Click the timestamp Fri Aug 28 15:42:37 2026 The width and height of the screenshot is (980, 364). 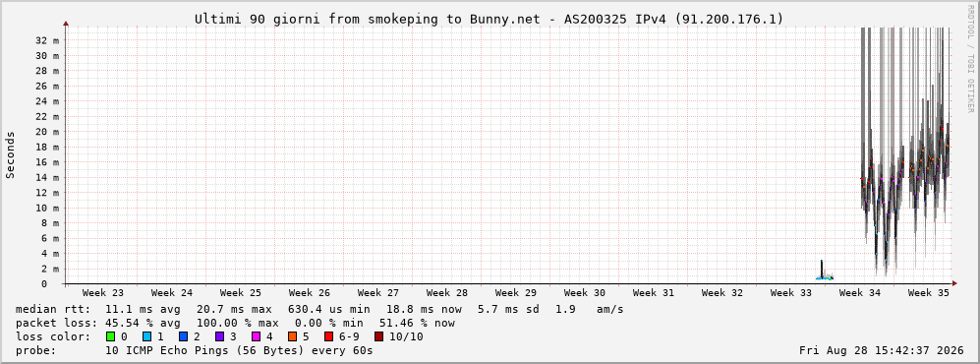(882, 350)
